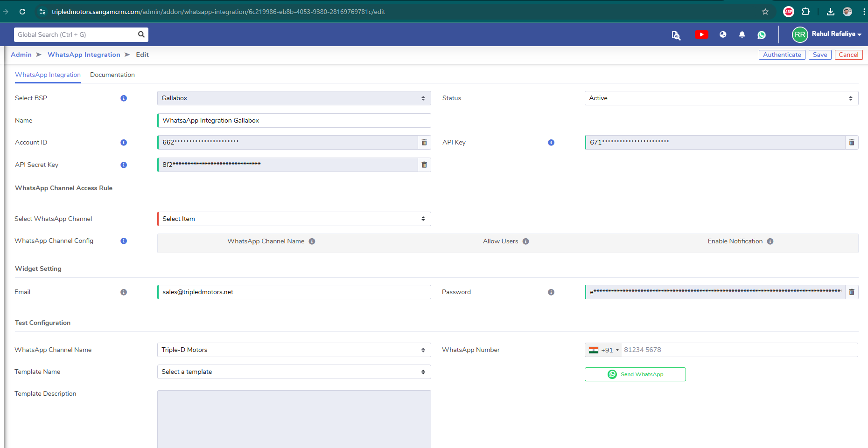This screenshot has width=868, height=448.
Task: Delete the Password value
Action: (852, 292)
